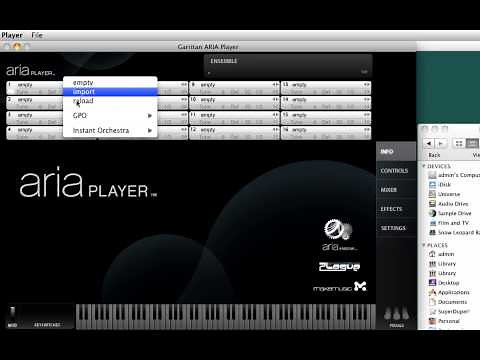Switch to the CONTROLS tab
Screen dimensions: 480x360
396,171
